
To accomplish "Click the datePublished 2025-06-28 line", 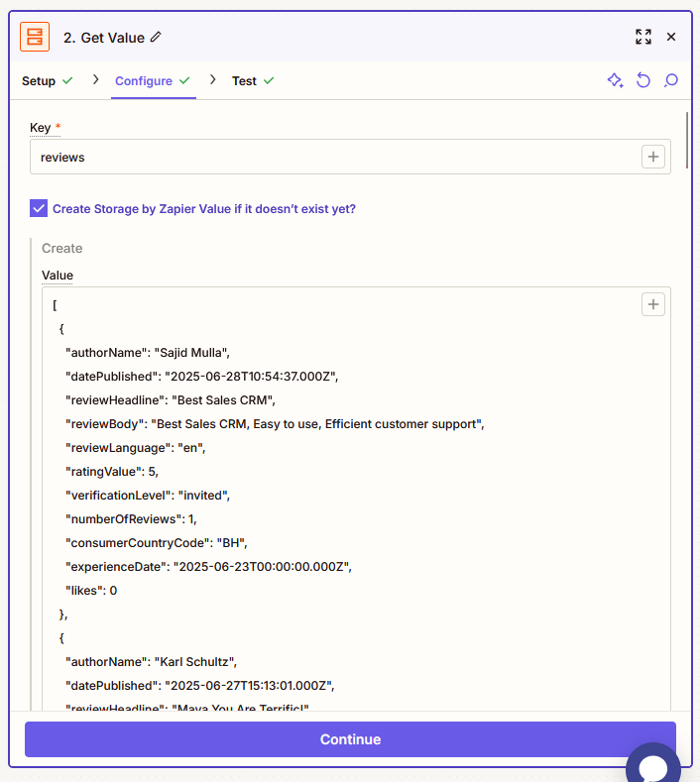I will tap(202, 377).
